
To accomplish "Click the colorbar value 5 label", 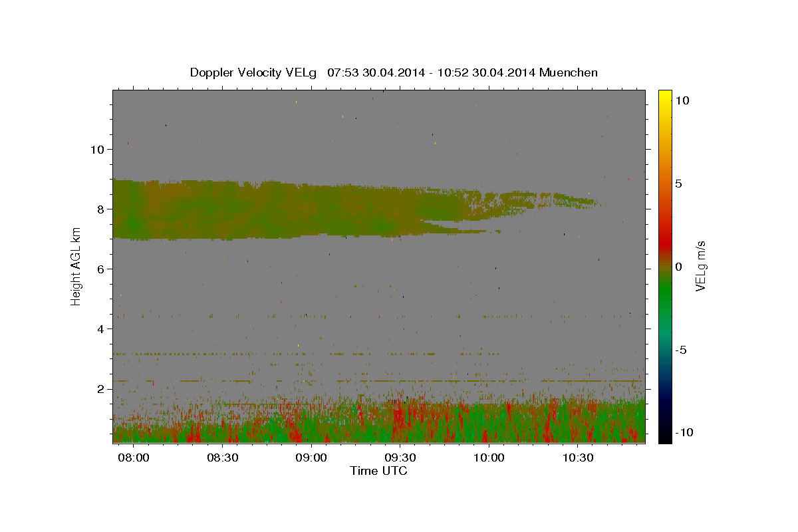I will 678,184.
